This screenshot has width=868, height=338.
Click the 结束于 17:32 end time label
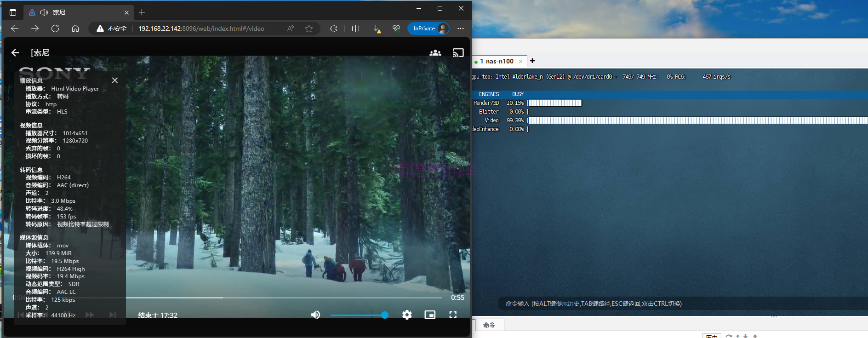(x=158, y=315)
